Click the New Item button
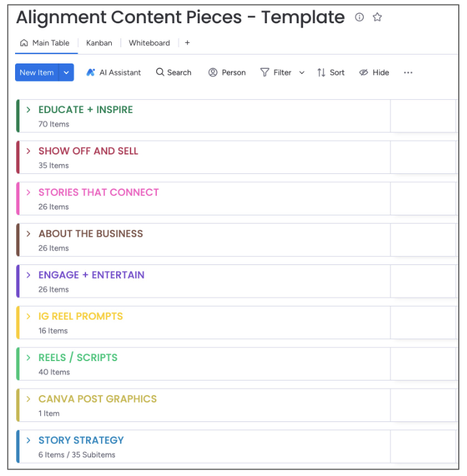Viewport: 467px width, 476px height. coord(36,72)
